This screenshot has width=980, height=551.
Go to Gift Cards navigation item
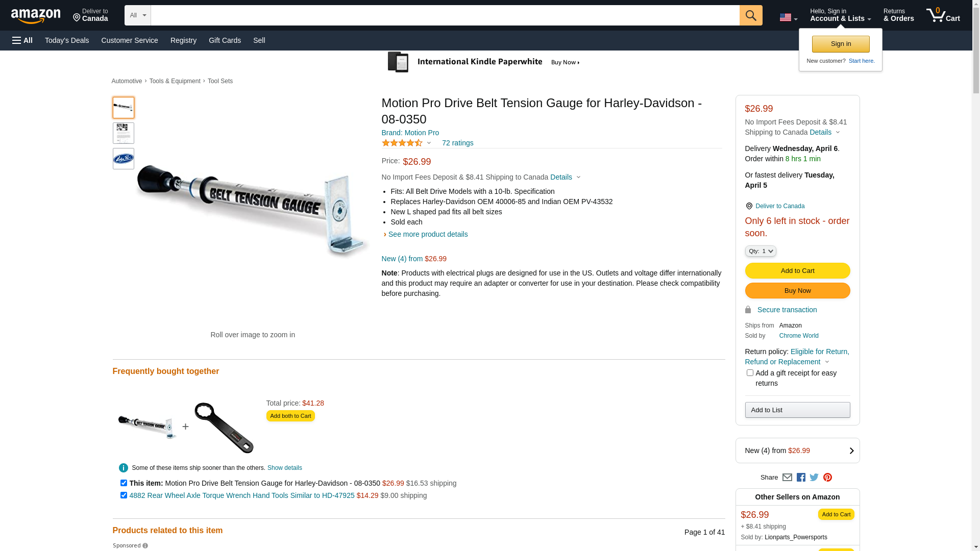click(x=225, y=40)
